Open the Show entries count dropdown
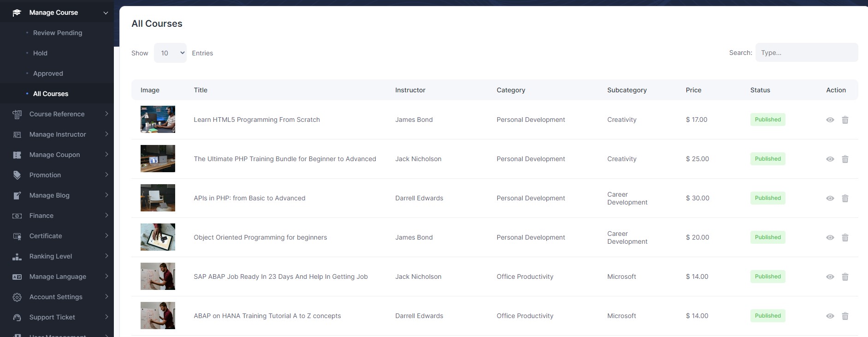The width and height of the screenshot is (868, 337). click(x=170, y=53)
